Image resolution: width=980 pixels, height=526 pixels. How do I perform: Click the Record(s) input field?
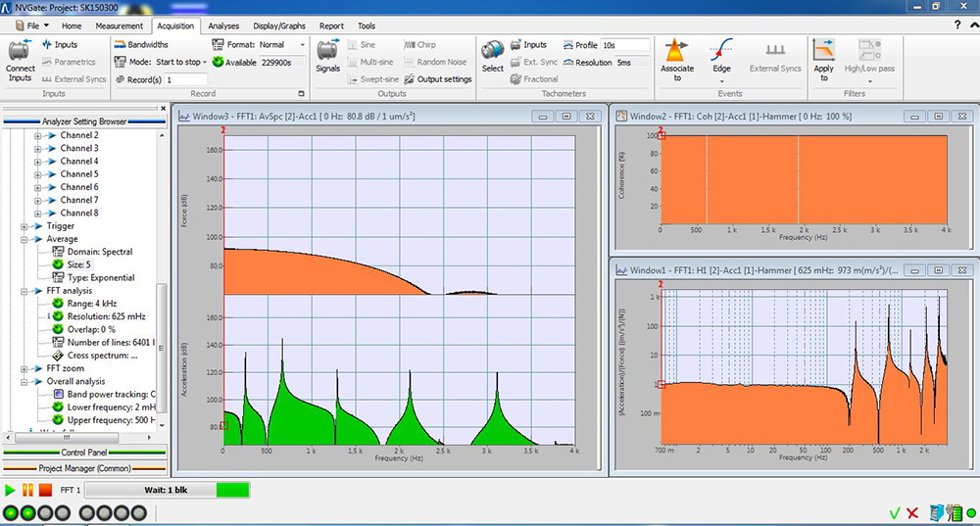tap(185, 79)
